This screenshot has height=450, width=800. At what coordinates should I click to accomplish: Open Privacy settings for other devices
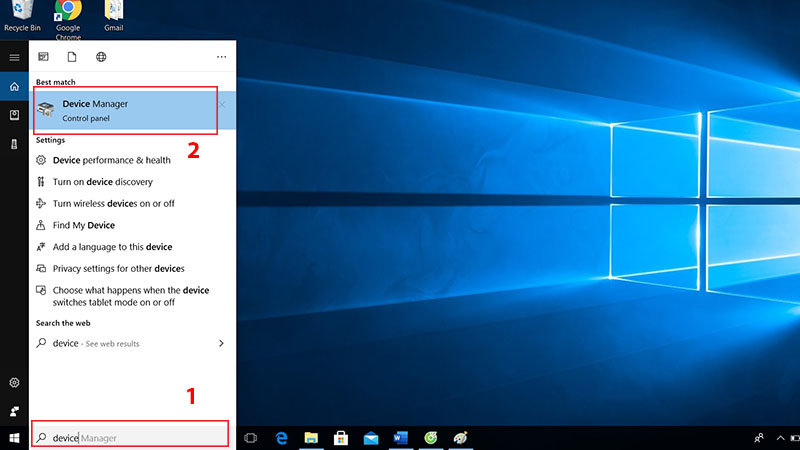point(118,269)
